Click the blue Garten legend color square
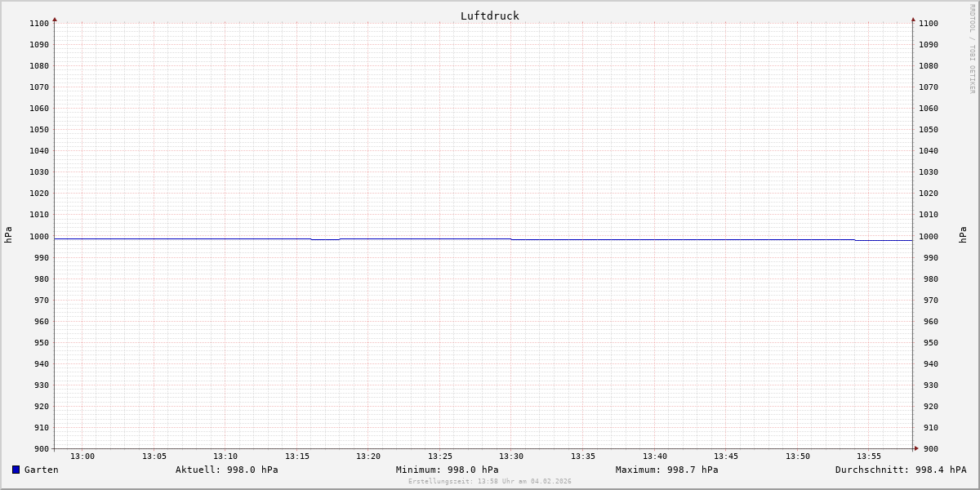 tap(16, 470)
